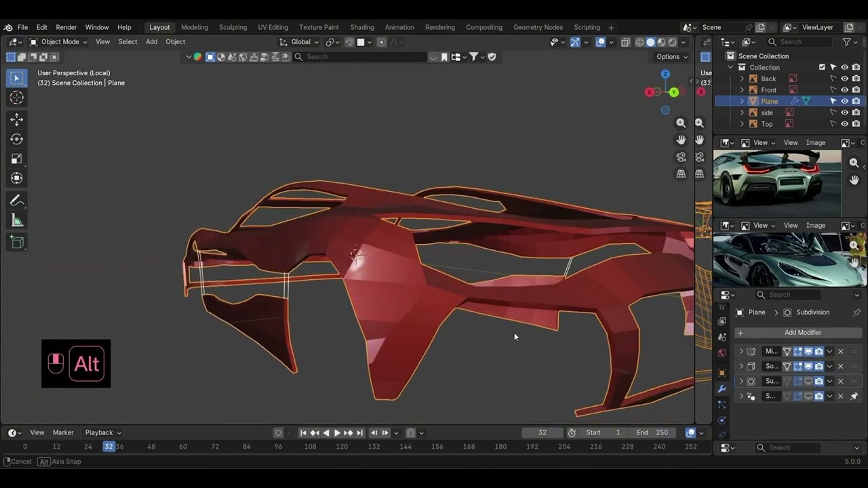Click the green Y axis gizmo ball

673,91
